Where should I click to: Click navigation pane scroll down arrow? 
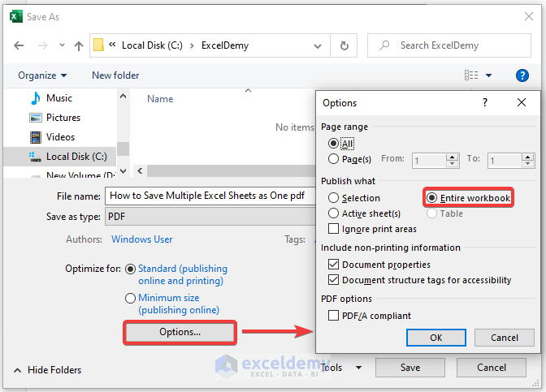point(123,170)
